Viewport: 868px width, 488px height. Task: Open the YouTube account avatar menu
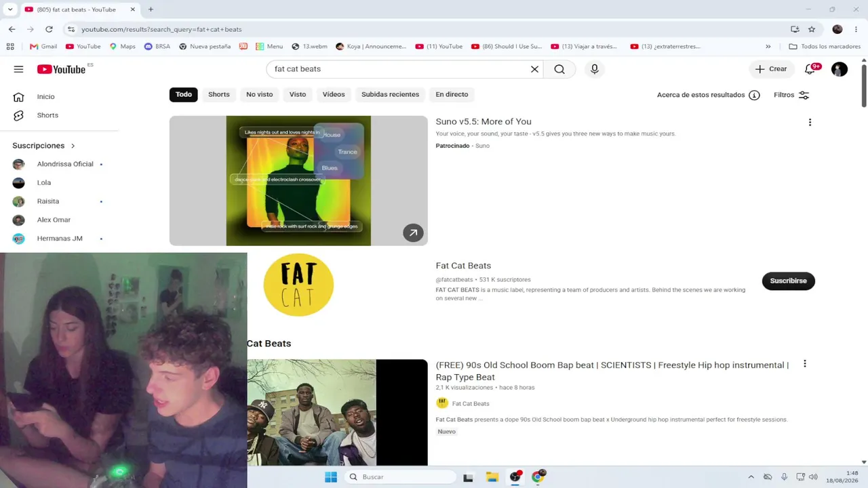coord(840,69)
